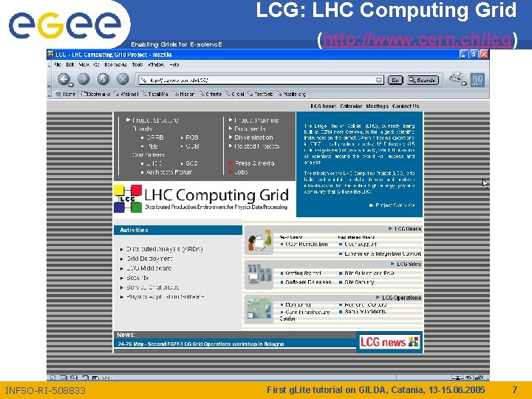Open the File menu

pyautogui.click(x=58, y=64)
